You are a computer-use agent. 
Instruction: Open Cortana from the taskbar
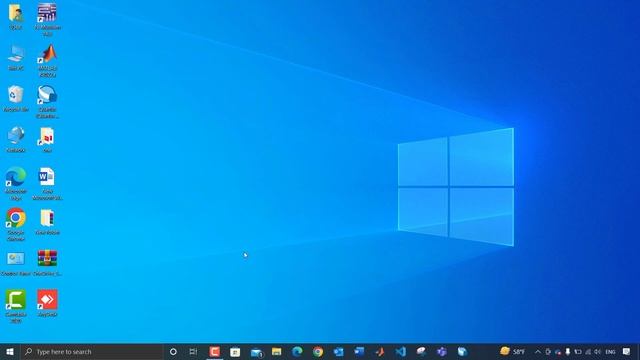click(x=173, y=351)
